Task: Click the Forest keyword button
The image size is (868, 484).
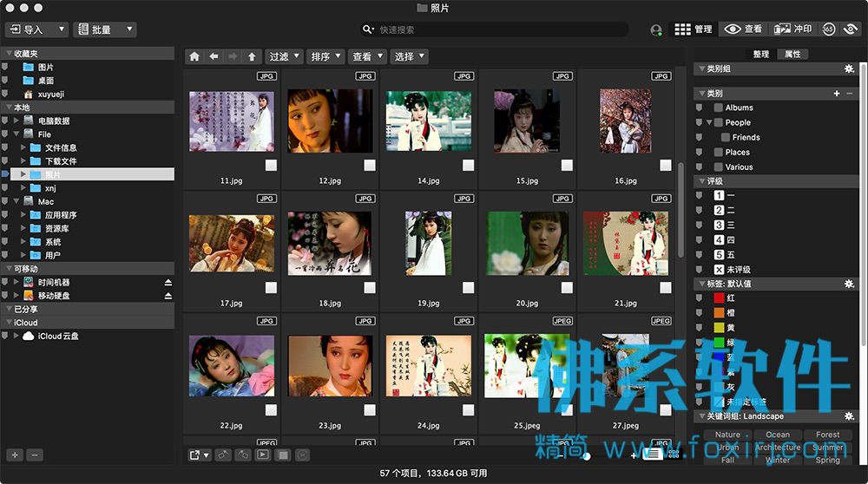Action: tap(827, 435)
